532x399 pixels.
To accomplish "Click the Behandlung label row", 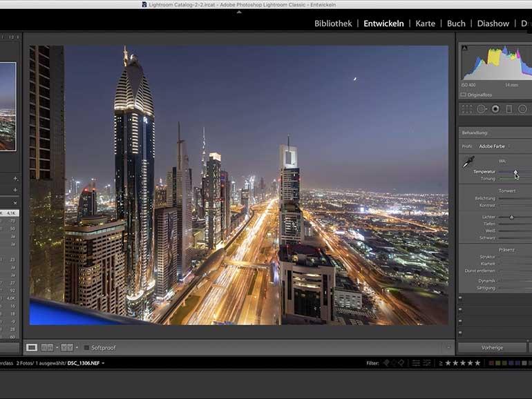I will [495, 133].
